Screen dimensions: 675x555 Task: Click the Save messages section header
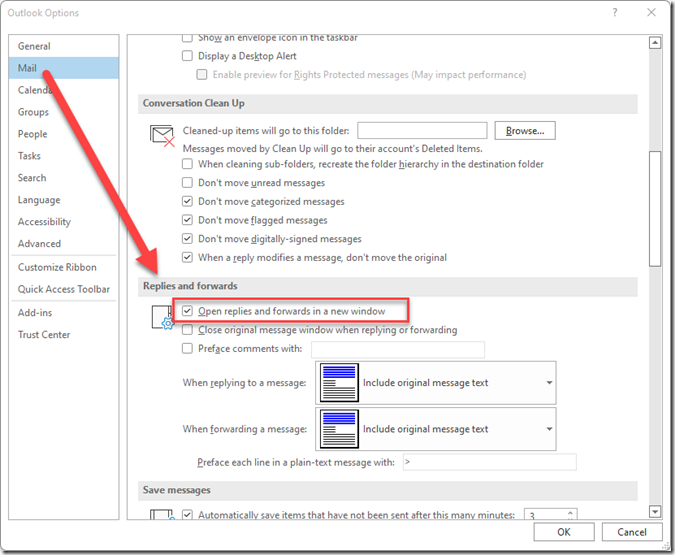[x=388, y=490]
